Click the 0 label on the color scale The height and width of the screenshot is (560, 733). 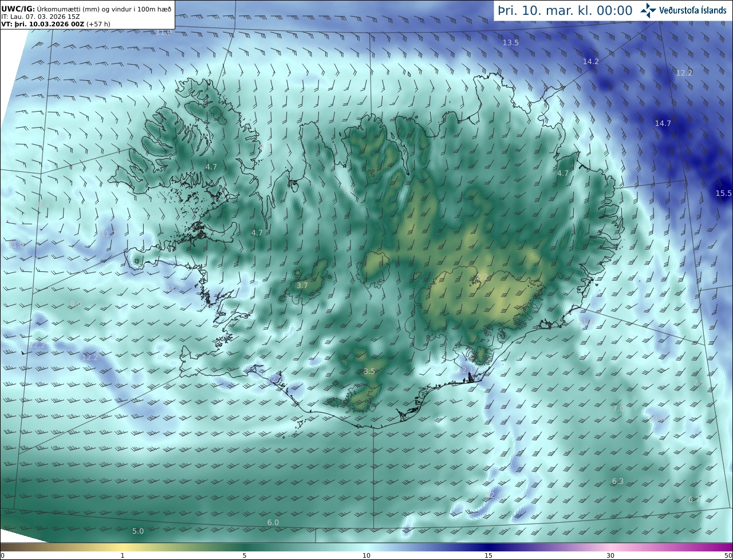(x=2, y=555)
